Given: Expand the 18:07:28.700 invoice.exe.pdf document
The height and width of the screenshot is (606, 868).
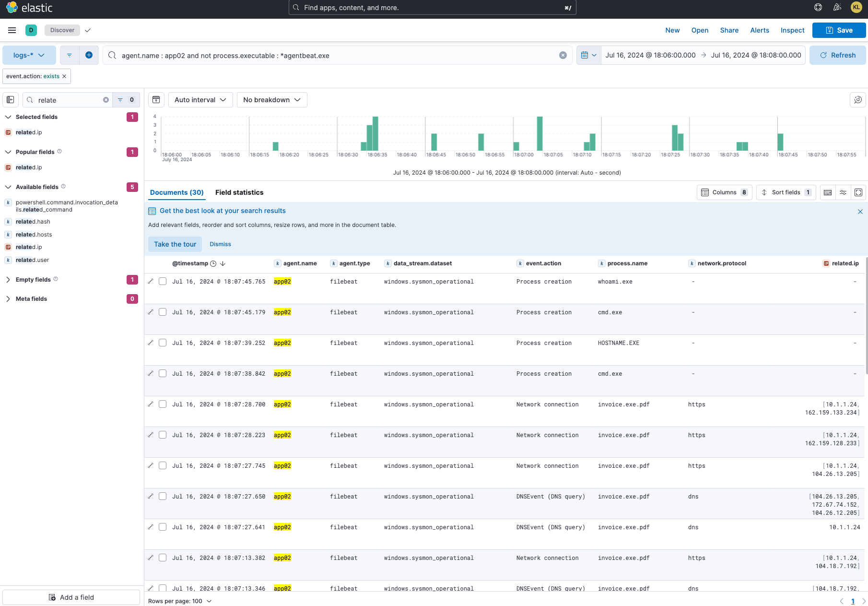Looking at the screenshot, I should [151, 404].
